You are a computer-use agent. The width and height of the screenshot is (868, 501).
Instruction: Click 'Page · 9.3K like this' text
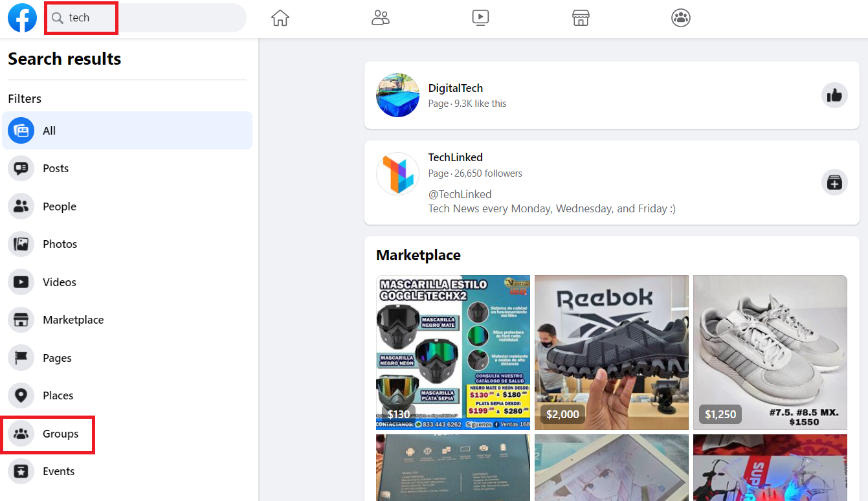coord(467,104)
